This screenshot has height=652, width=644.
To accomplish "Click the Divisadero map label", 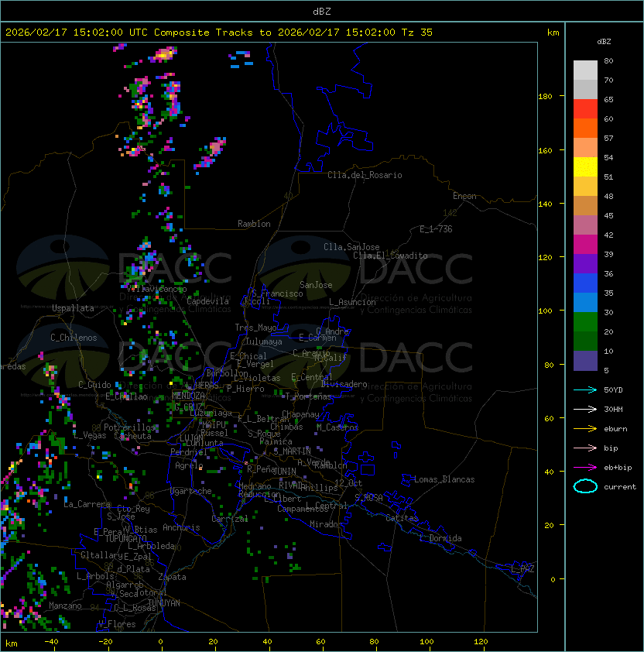I will point(344,384).
